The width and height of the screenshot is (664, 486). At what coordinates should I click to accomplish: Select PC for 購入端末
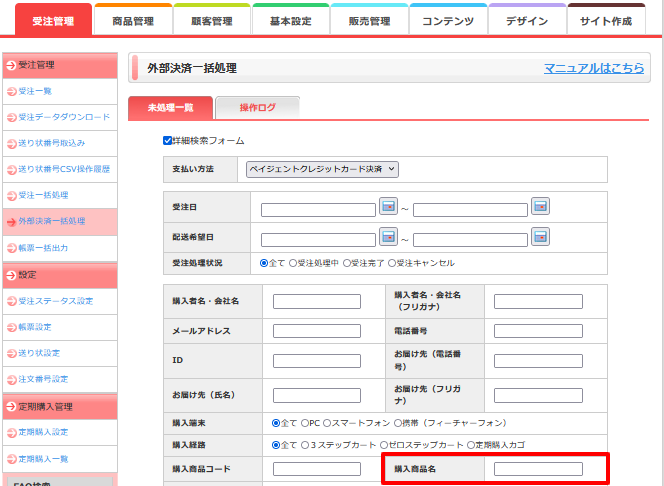(305, 423)
